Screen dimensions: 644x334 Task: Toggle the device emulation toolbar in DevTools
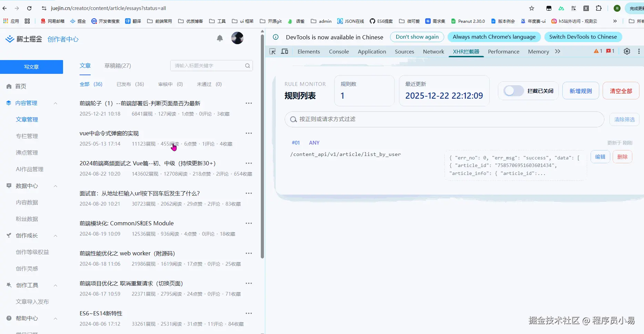285,51
